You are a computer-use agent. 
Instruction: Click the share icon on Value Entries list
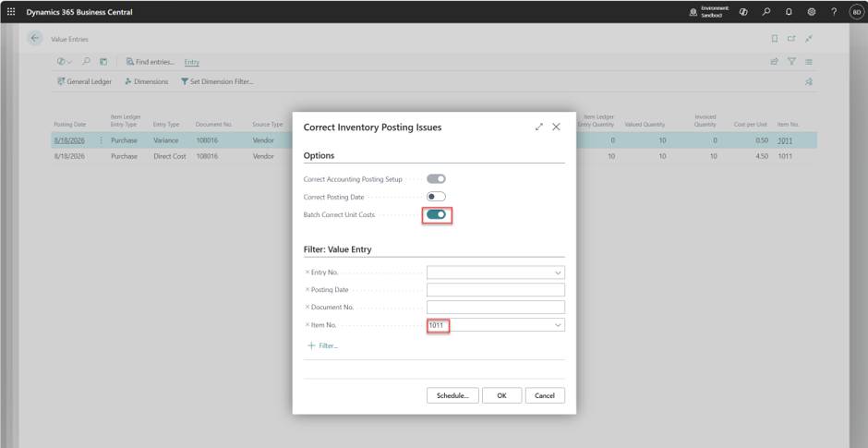point(775,62)
